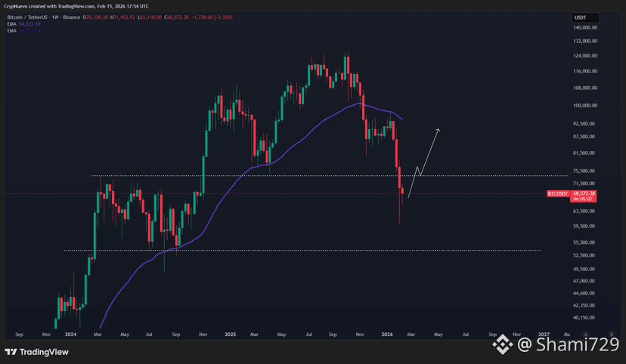
Task: Click the 47,000.00 price axis label
Action: [586, 281]
